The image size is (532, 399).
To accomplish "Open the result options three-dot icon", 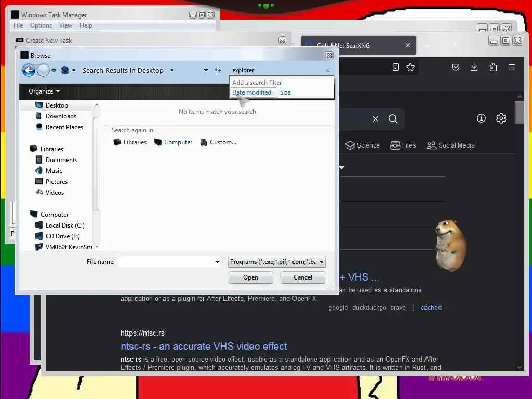I will [x=413, y=308].
